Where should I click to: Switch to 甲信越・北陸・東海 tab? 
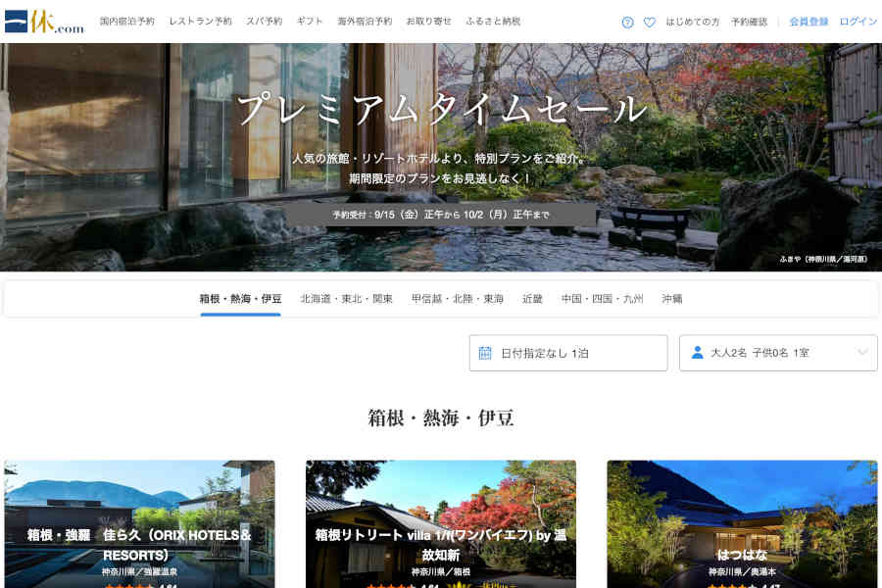pyautogui.click(x=458, y=299)
